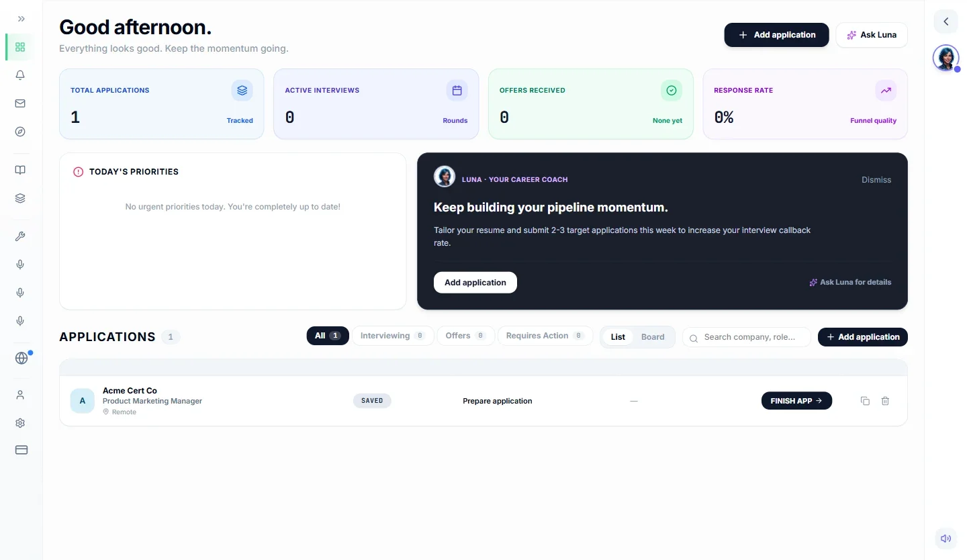This screenshot has width=967, height=560.
Task: Click white Add application button in Luna card
Action: (475, 283)
